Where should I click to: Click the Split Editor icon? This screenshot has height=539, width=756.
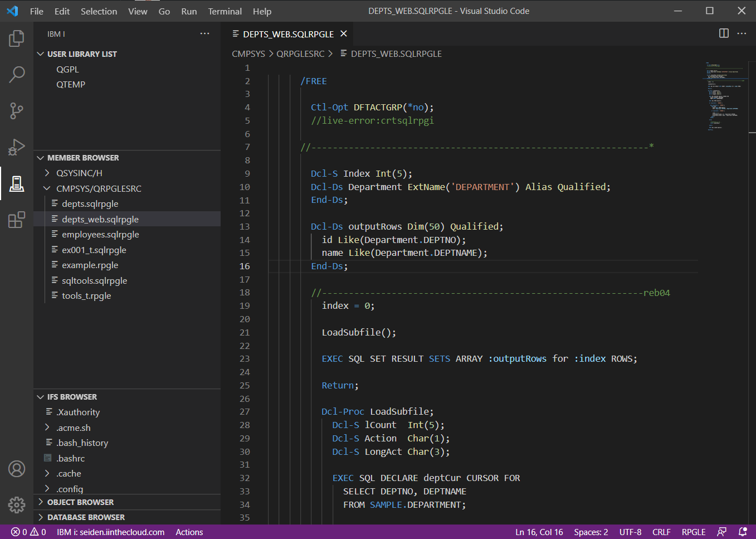723,33
